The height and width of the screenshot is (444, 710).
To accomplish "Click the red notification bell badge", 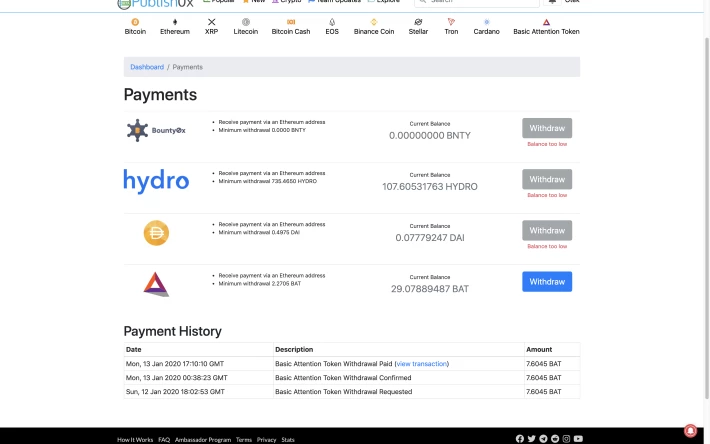I will [690, 430].
